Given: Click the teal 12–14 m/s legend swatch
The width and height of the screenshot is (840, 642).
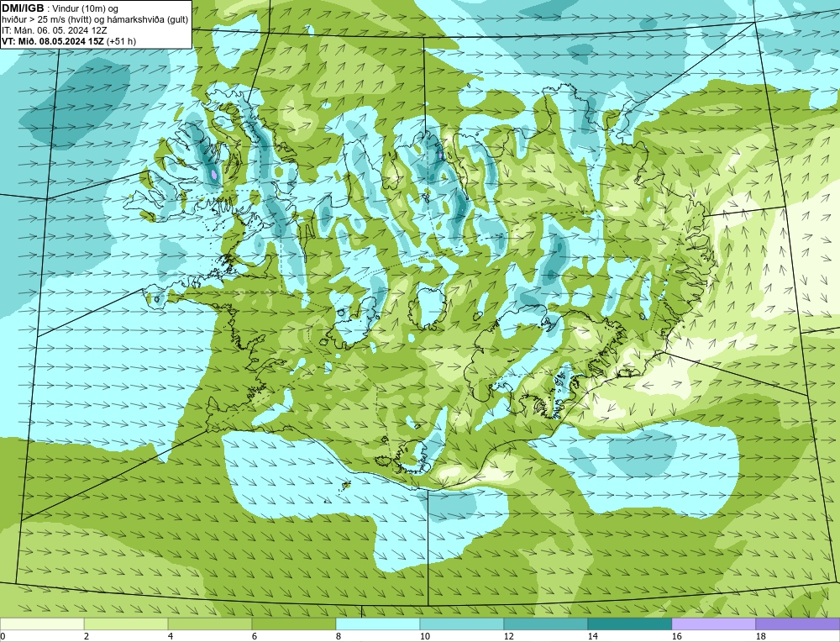Looking at the screenshot, I should click(x=546, y=624).
